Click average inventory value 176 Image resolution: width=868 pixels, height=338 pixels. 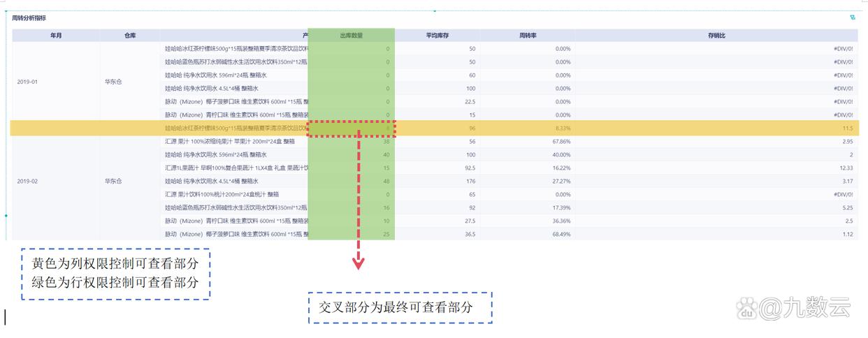pos(471,181)
